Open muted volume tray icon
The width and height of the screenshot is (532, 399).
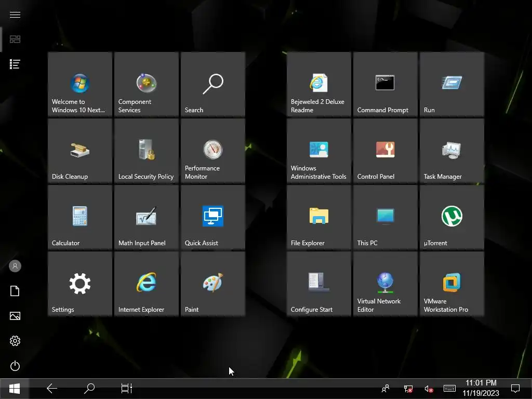[x=429, y=389]
